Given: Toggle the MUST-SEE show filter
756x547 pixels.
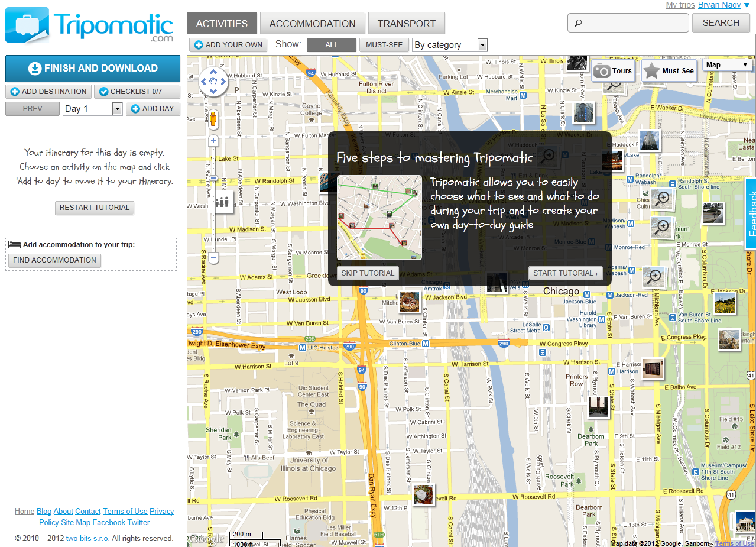Looking at the screenshot, I should coord(384,45).
